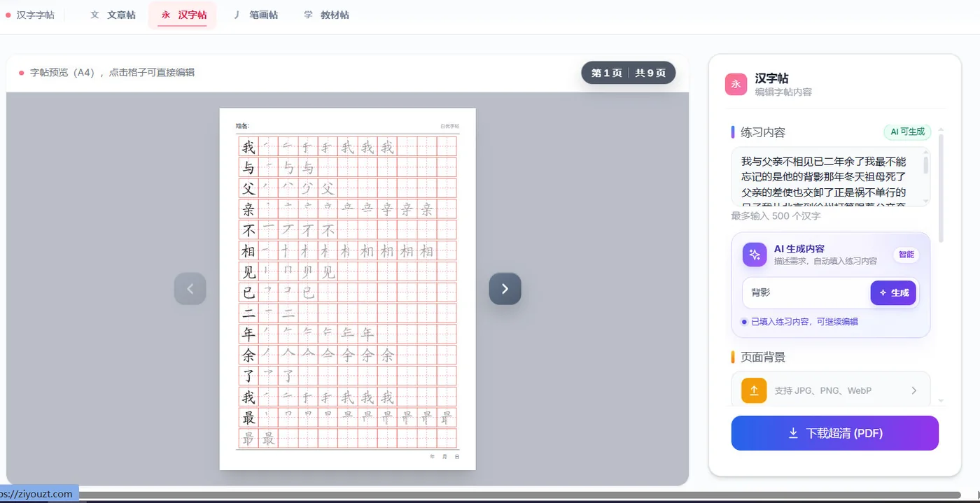Screen dimensions: 980x503
Task: Click the model character 亲 on the sheet
Action: (248, 209)
